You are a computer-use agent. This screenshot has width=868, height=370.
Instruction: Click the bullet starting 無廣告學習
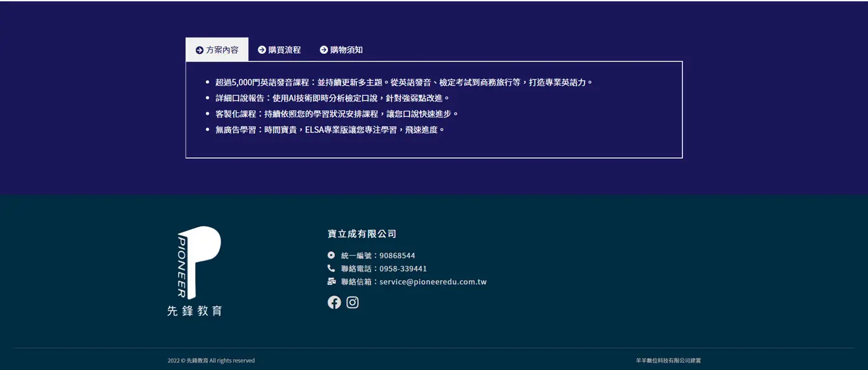pos(330,129)
